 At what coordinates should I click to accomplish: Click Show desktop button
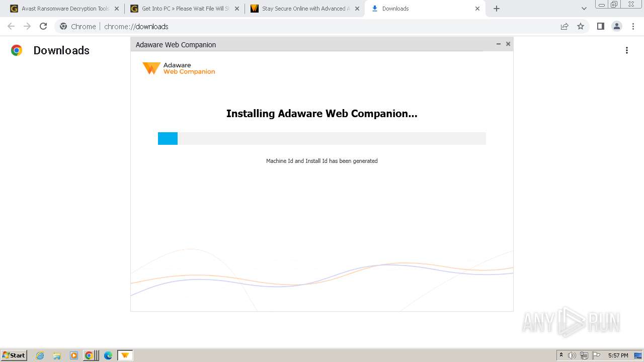(638, 355)
